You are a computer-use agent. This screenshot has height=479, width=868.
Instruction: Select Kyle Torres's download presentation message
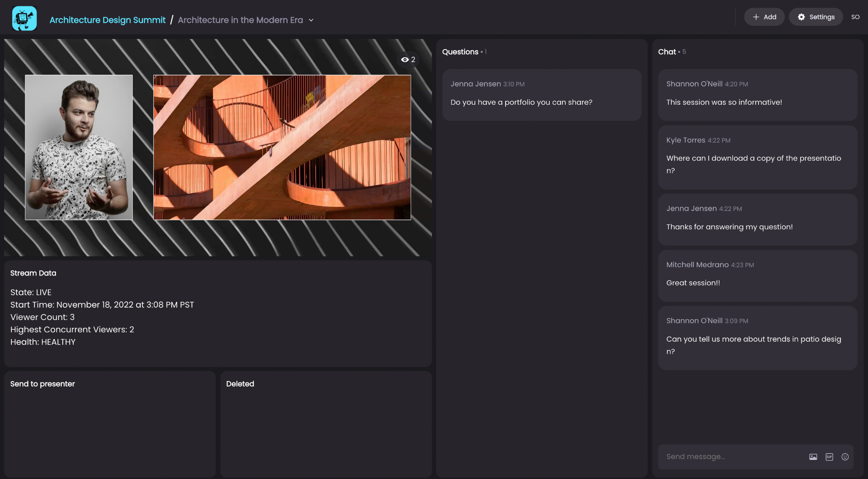[x=757, y=157]
